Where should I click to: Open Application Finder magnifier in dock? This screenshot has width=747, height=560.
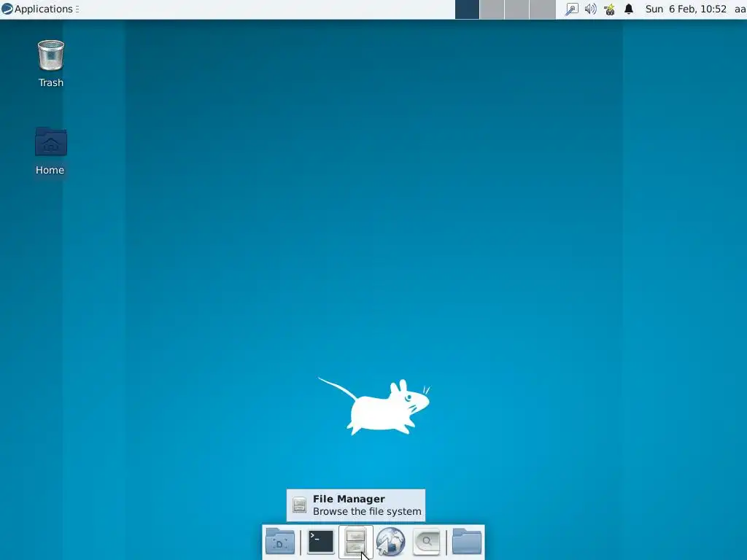tap(426, 542)
